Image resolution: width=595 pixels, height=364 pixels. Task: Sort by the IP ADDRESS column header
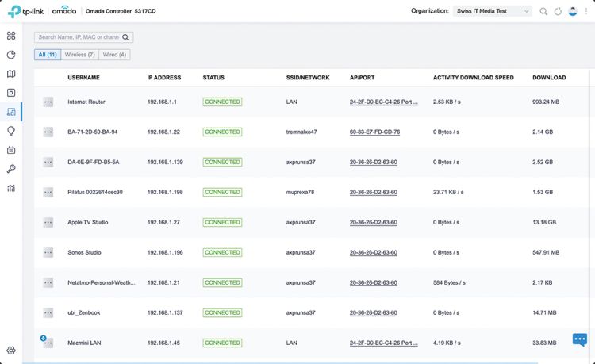[164, 78]
